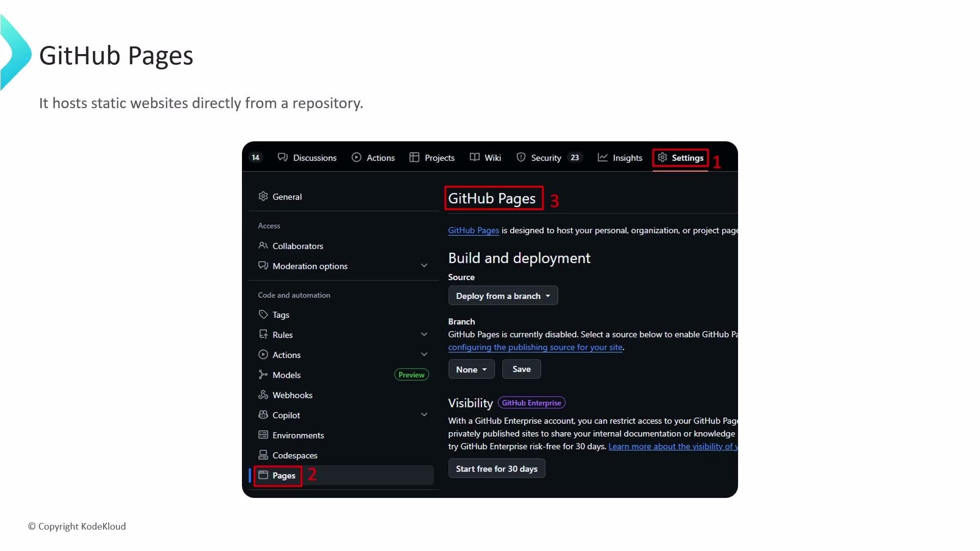The height and width of the screenshot is (551, 980).
Task: Select Tags in the sidebar
Action: pyautogui.click(x=343, y=315)
